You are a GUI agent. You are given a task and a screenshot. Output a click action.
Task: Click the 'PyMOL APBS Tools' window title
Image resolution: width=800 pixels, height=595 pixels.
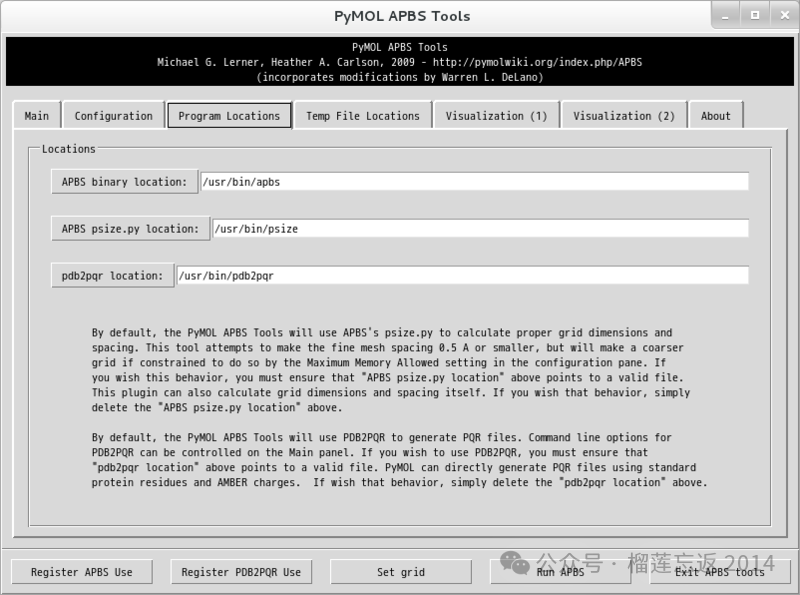pyautogui.click(x=402, y=16)
